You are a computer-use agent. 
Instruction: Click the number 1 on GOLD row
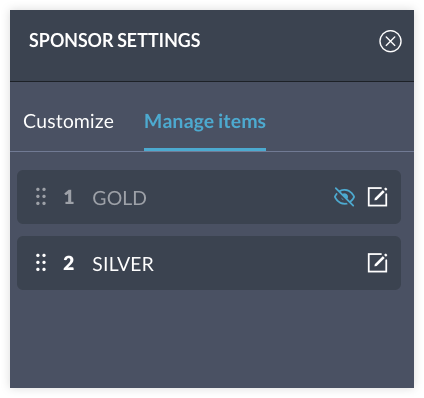[x=69, y=197]
